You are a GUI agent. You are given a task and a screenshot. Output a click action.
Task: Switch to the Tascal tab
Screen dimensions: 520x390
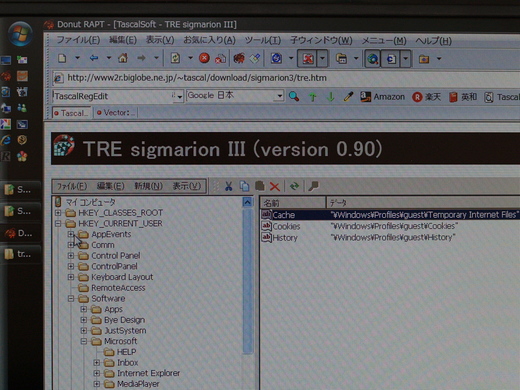pyautogui.click(x=72, y=113)
